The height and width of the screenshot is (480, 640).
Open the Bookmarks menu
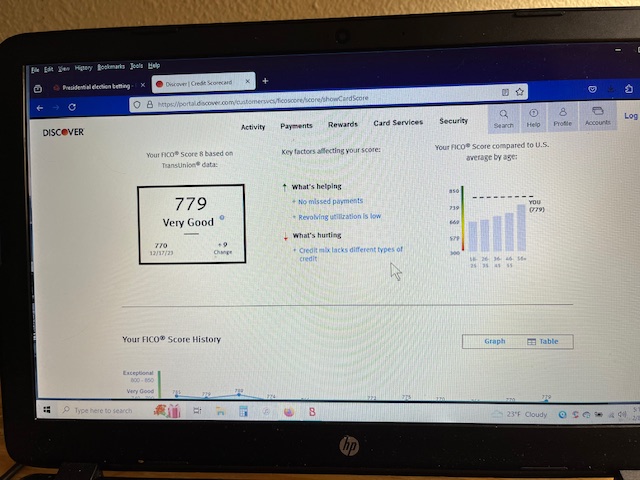(x=111, y=67)
